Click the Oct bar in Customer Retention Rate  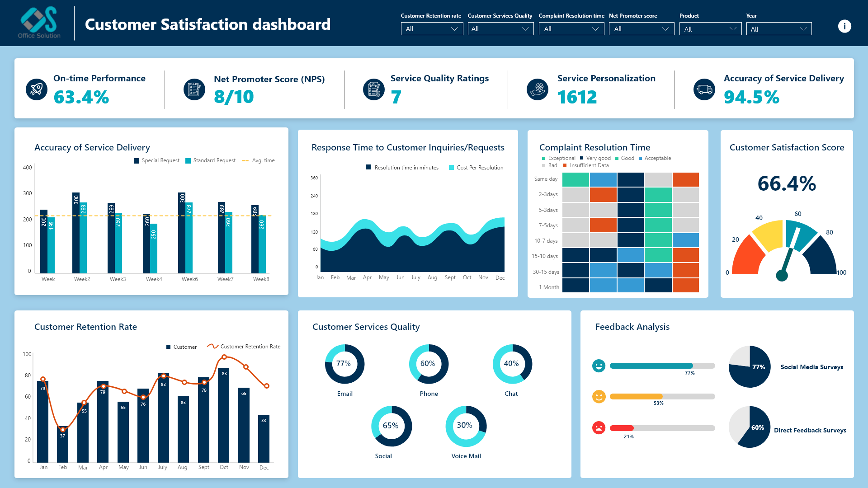point(224,416)
